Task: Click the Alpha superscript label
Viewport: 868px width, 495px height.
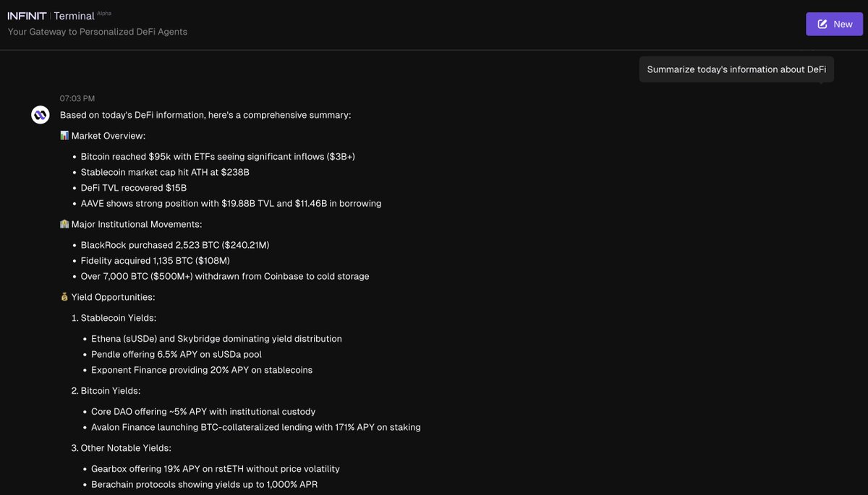Action: point(104,13)
